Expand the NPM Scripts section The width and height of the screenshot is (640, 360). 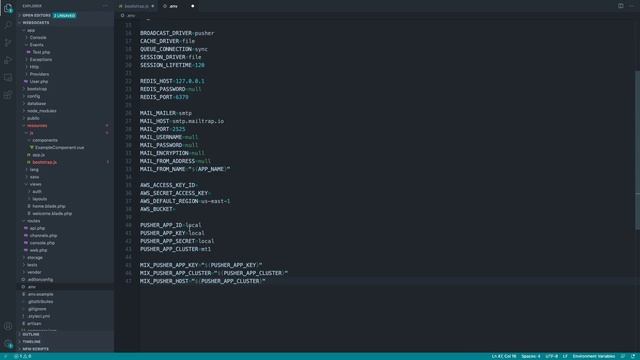64,349
